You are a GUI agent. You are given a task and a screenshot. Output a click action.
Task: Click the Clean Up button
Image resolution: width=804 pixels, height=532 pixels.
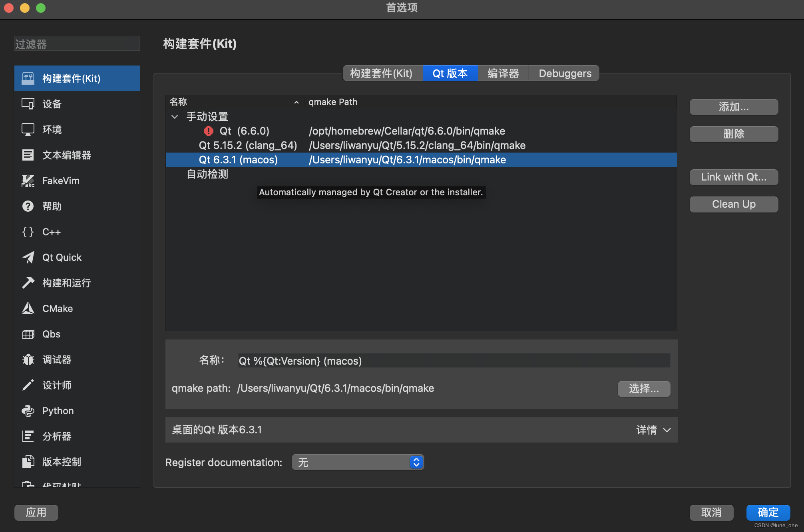(733, 204)
